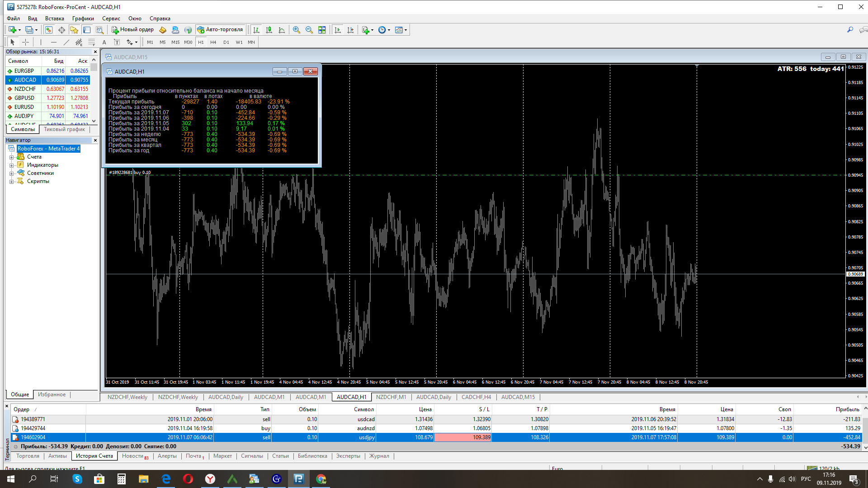Open the NZDCHF,M1 chart tab
The image size is (868, 488).
pos(391,397)
